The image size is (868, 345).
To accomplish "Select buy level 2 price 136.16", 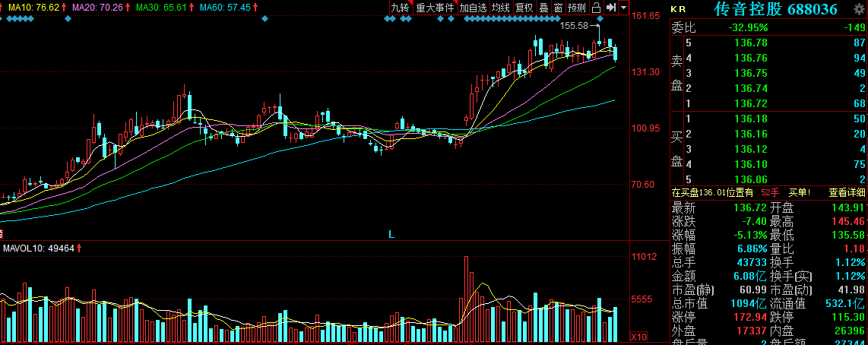I will click(x=749, y=134).
